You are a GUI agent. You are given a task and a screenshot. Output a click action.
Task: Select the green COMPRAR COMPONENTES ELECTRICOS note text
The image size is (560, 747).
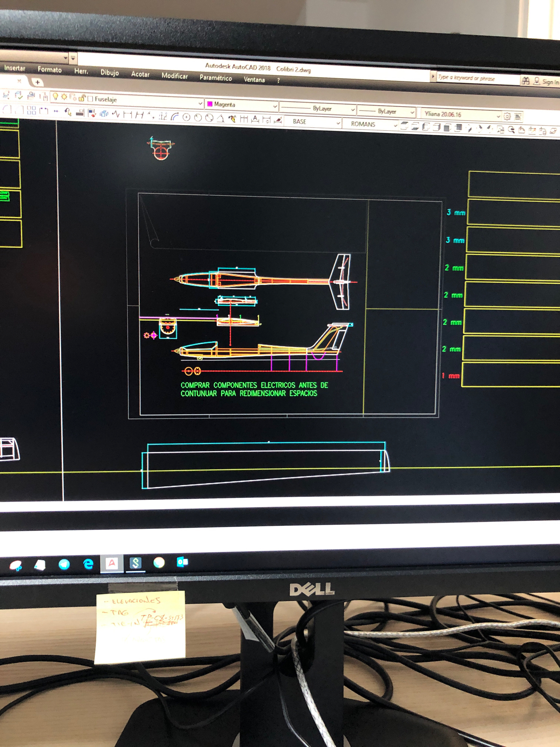254,389
